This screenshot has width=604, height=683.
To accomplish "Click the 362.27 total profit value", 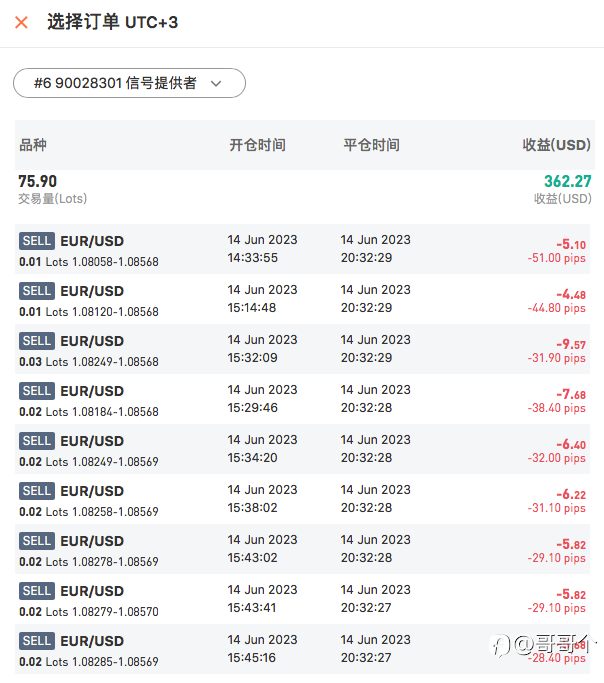I will (567, 181).
